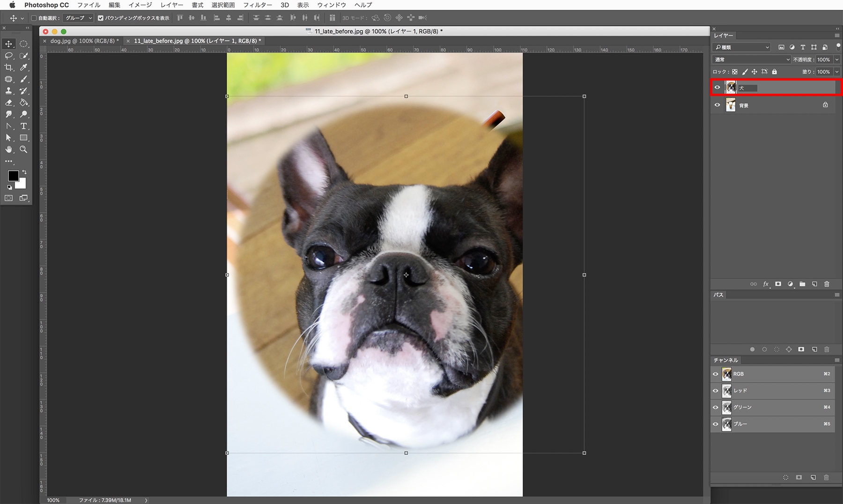
Task: Uncheck the show bounding box checkbox
Action: click(x=101, y=18)
